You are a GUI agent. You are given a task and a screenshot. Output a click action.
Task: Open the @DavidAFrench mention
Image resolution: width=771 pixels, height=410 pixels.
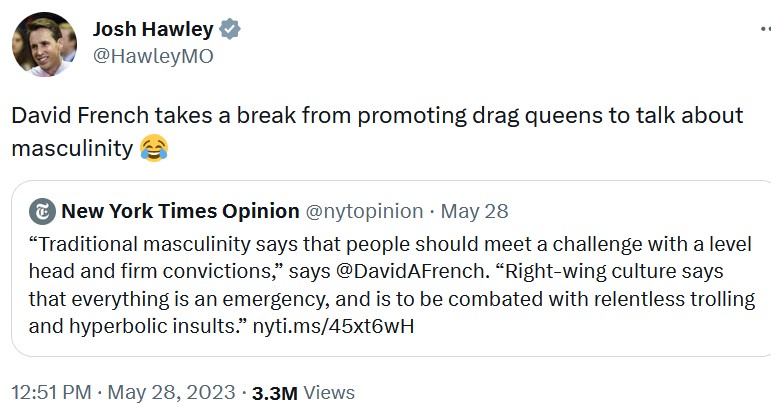pyautogui.click(x=410, y=271)
